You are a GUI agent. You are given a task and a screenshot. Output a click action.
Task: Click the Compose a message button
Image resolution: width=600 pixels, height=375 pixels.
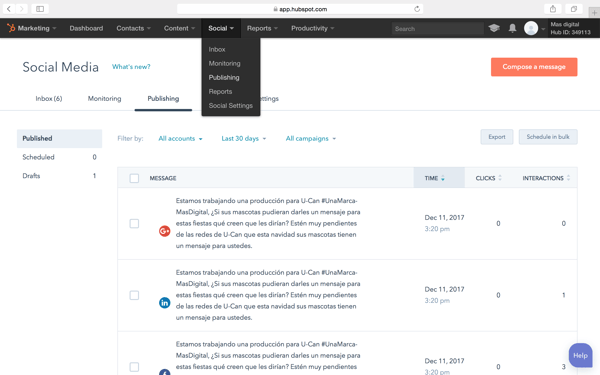tap(534, 67)
